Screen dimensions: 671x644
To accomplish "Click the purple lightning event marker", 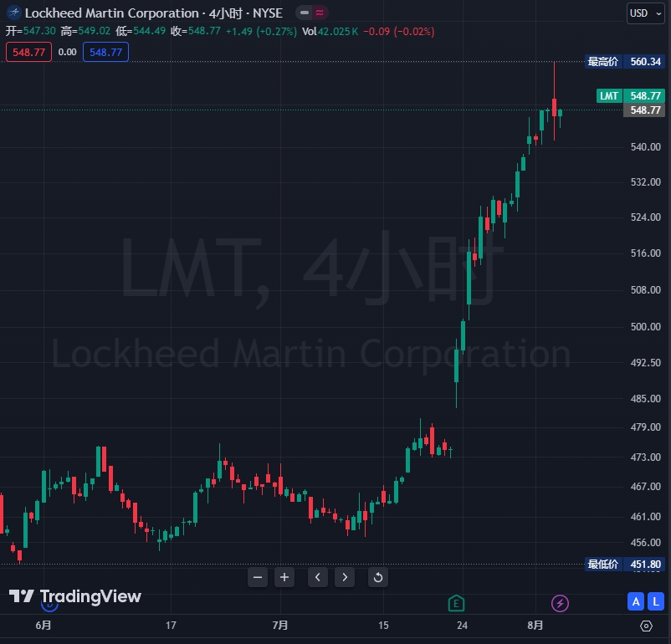I will [x=560, y=603].
